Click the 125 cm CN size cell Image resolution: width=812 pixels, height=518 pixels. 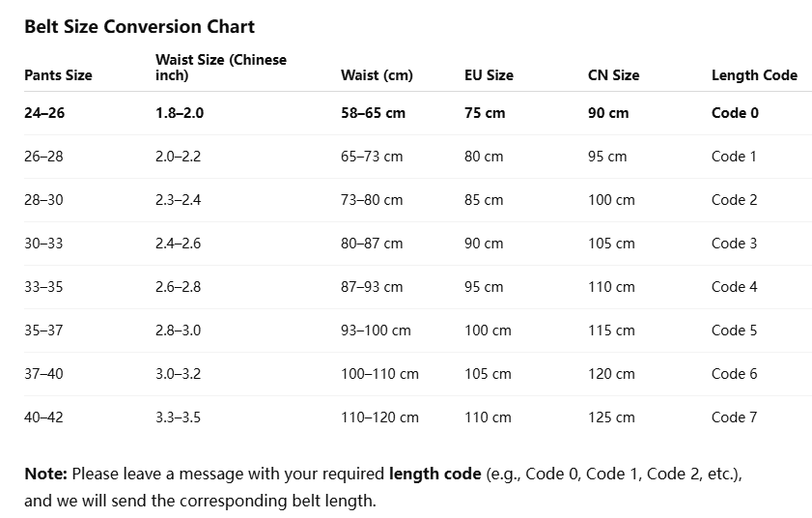(x=611, y=417)
